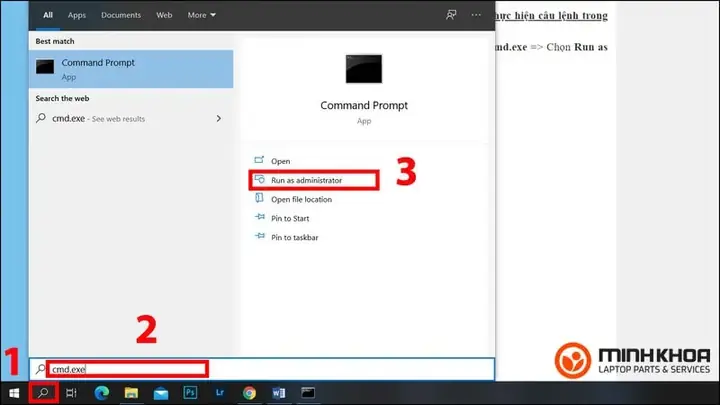
Task: Click the cmd.exe search input field
Action: 262,369
